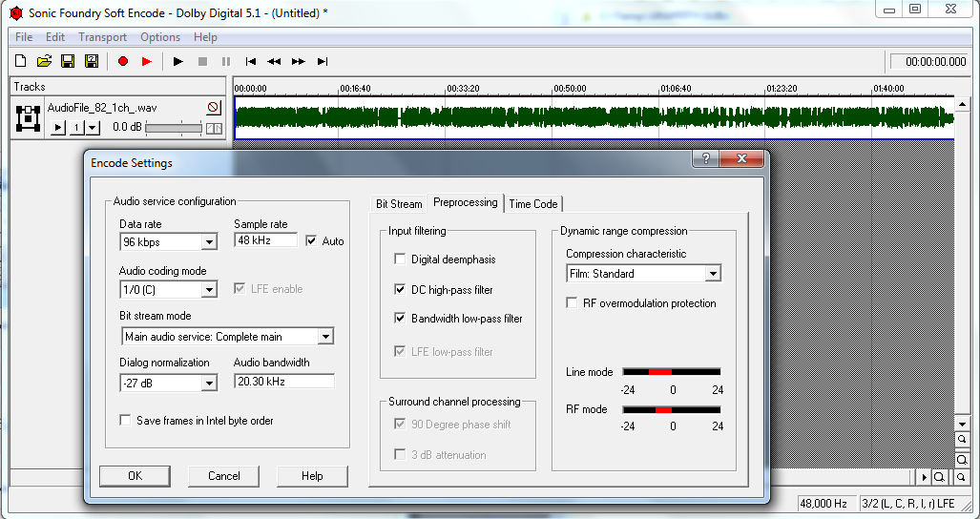
Task: Click the vertical scrollbar down arrow
Action: pyautogui.click(x=963, y=424)
